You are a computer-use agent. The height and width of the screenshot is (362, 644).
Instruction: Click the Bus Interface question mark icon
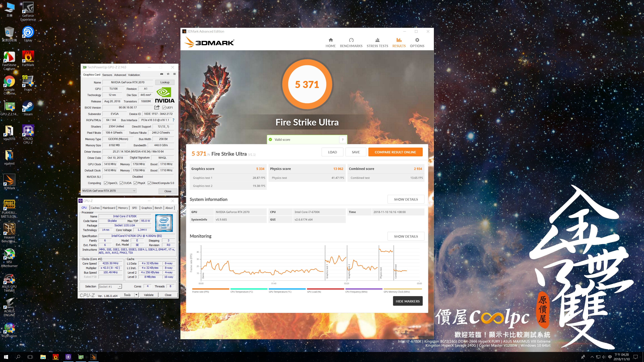click(173, 120)
